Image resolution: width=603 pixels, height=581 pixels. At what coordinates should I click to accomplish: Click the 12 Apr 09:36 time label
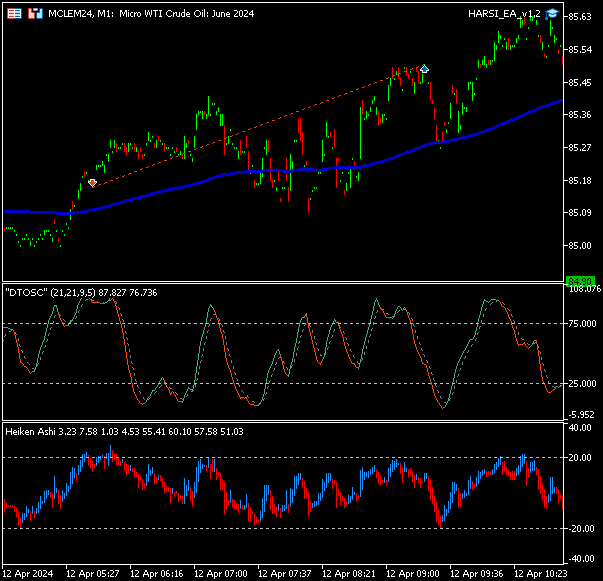click(x=477, y=574)
